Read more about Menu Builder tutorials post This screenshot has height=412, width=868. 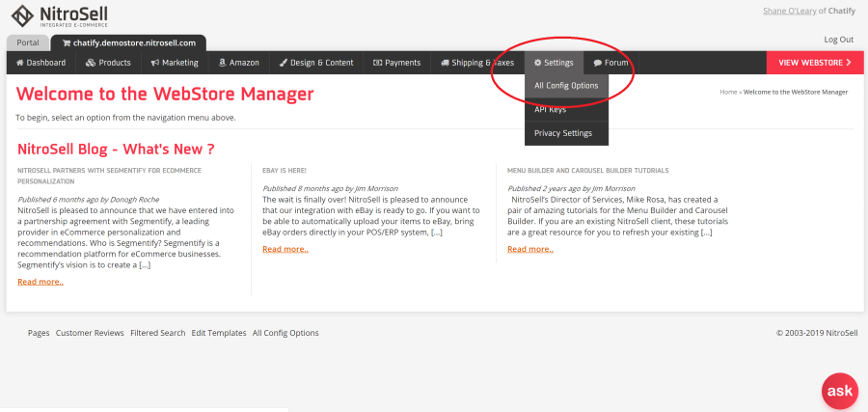(x=530, y=249)
